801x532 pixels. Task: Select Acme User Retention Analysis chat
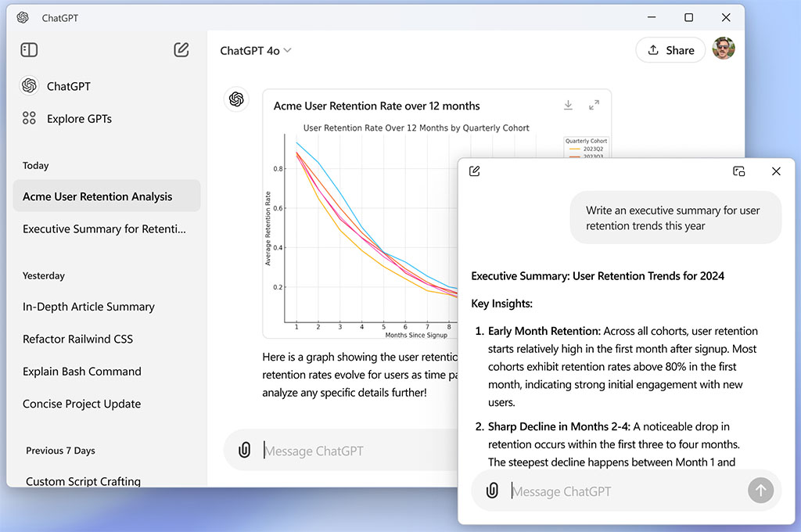[x=106, y=196]
